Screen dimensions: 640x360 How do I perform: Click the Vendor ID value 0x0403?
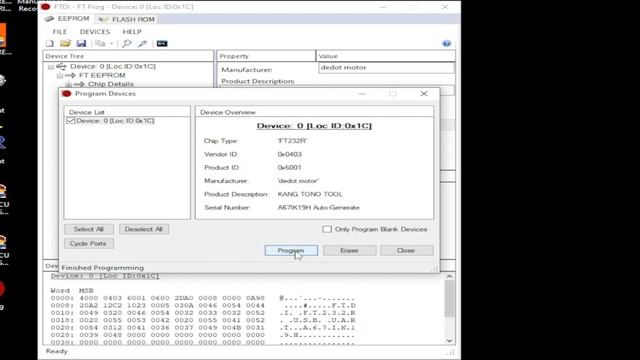(x=289, y=154)
